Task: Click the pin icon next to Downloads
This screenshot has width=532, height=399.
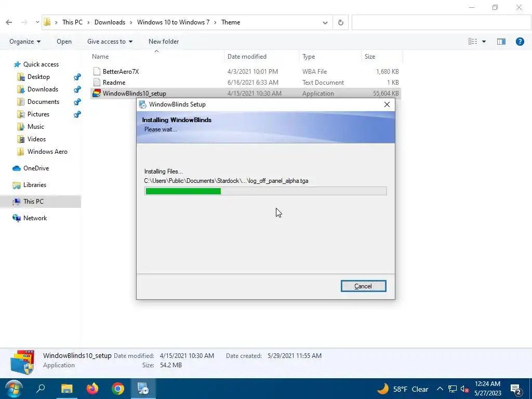Action: coord(77,89)
